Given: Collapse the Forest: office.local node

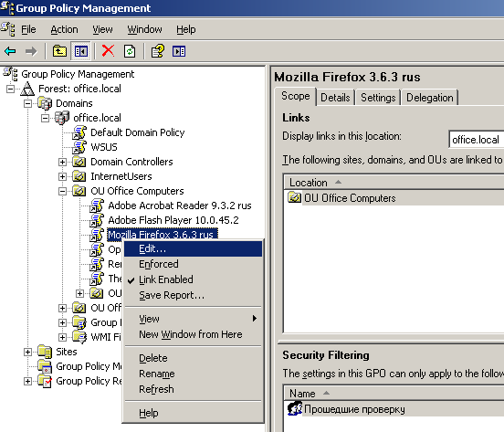Looking at the screenshot, I should 11,89.
